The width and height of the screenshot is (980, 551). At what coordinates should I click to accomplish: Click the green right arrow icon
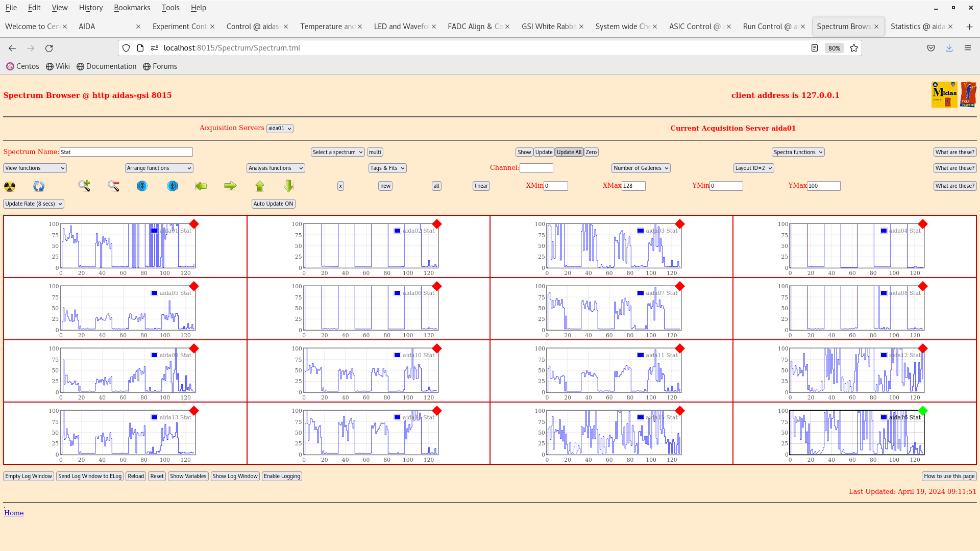click(230, 186)
